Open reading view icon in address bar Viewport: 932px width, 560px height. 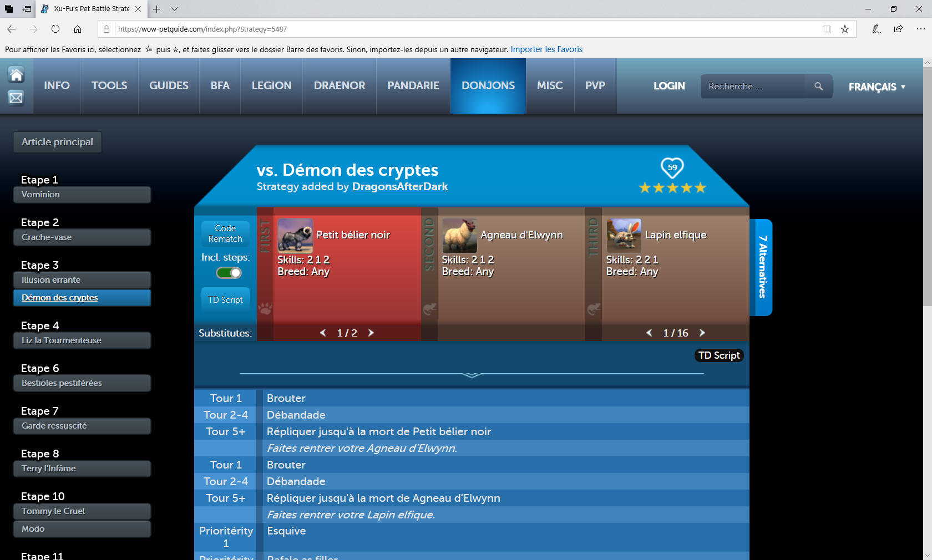click(x=827, y=29)
